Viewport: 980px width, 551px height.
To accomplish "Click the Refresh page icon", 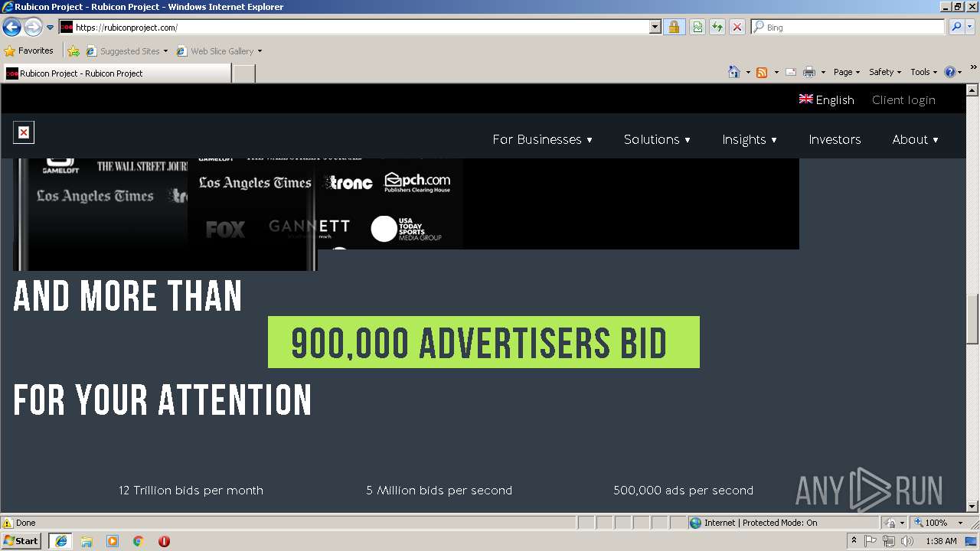I will tap(717, 27).
